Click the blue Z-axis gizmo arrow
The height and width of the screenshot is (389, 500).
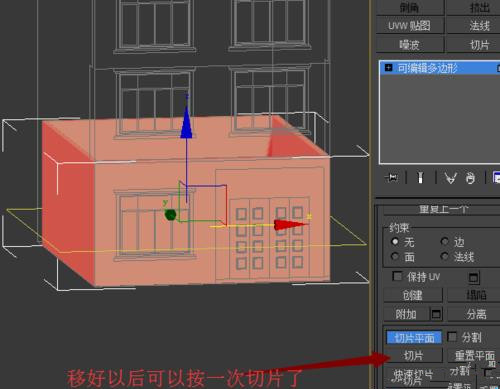tap(186, 122)
